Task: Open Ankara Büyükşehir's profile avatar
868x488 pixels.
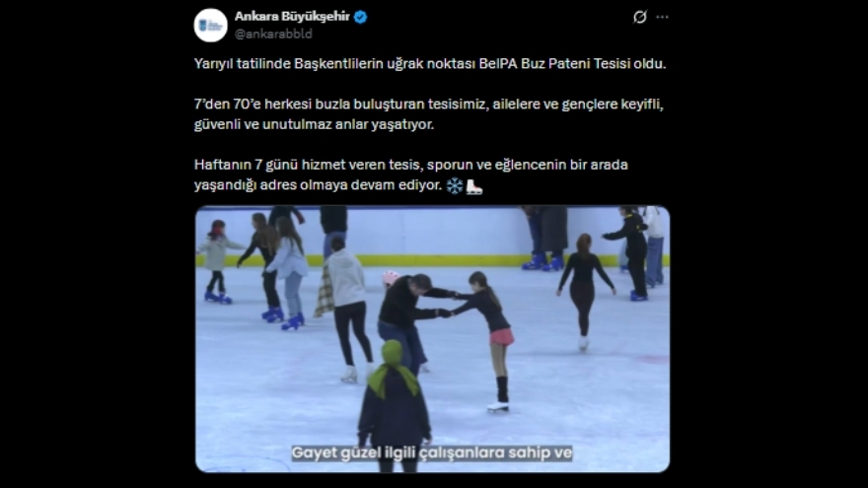Action: point(210,25)
